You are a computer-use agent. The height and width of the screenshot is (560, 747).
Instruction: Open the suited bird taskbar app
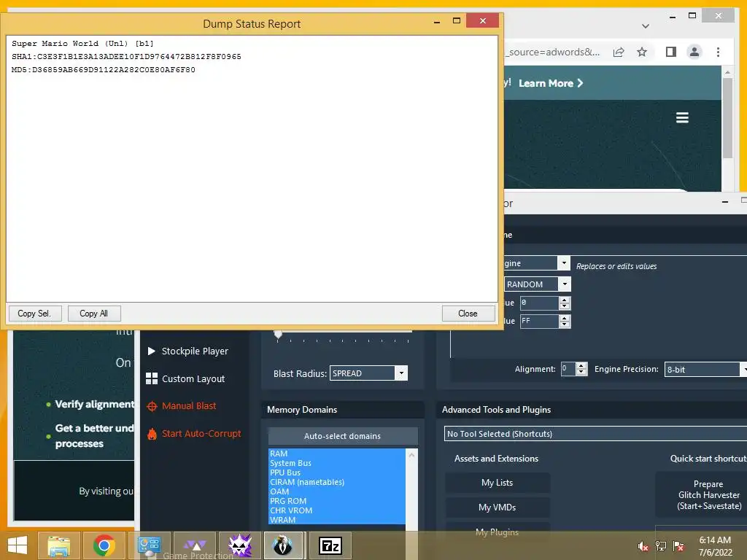[x=283, y=545]
